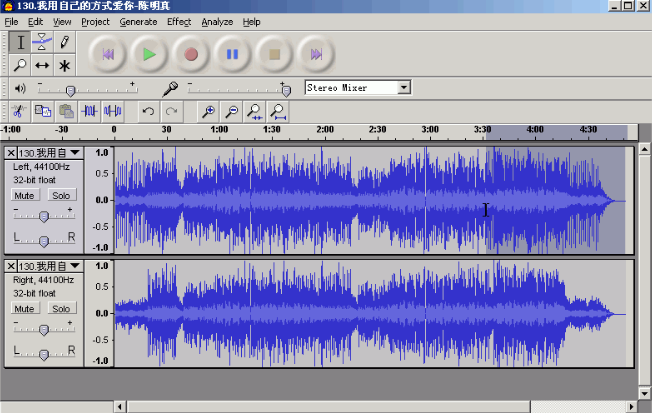Solo the Left channel track
Viewport: 652px width, 413px height.
(x=61, y=195)
